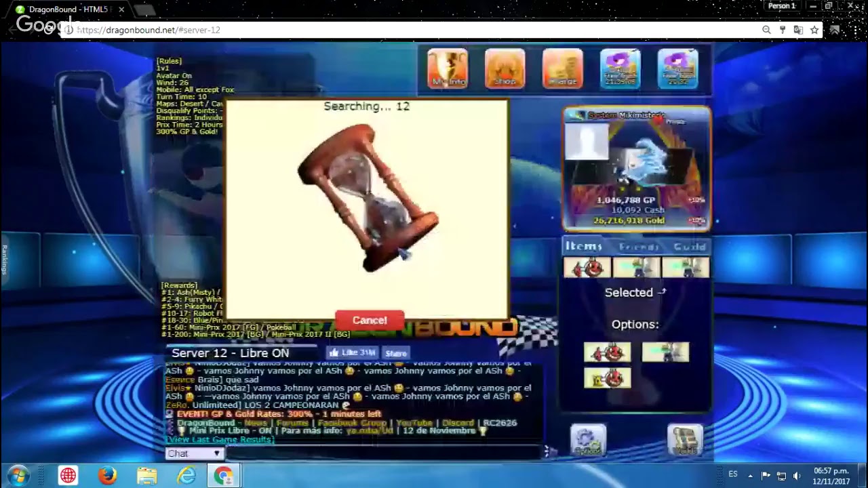Viewport: 868px width, 488px height.
Task: Click the translate icon in address bar
Action: (x=798, y=30)
